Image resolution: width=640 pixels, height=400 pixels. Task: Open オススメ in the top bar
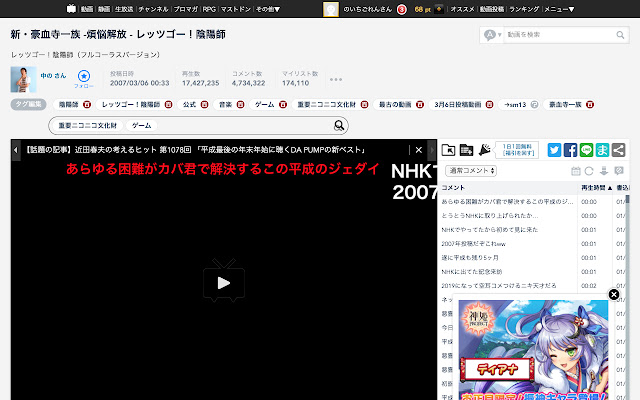tap(462, 9)
